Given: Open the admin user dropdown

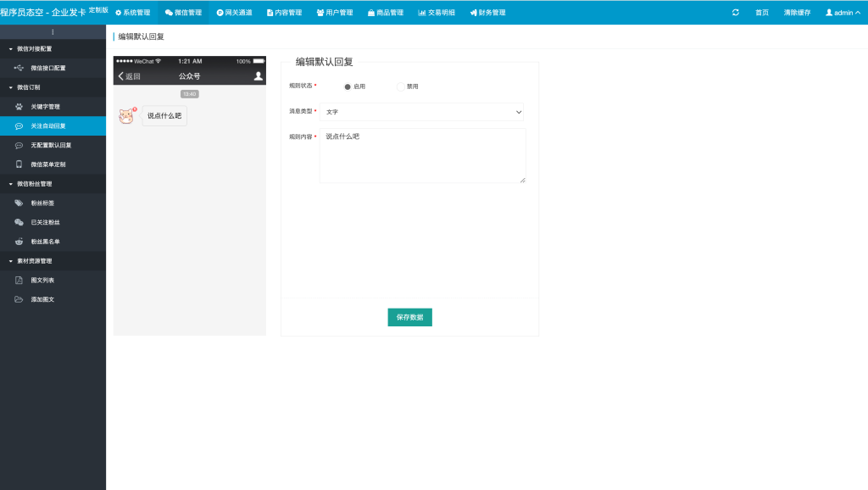Looking at the screenshot, I should 843,12.
